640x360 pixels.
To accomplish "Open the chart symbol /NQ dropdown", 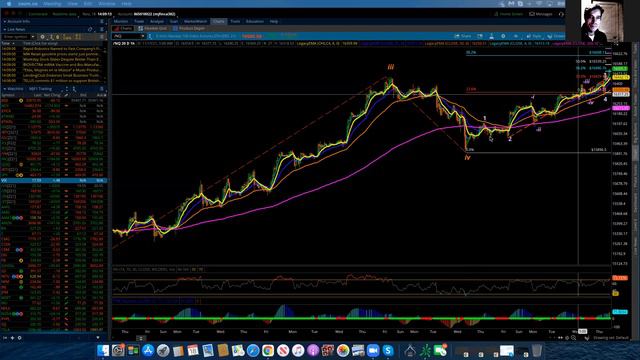I will pos(142,36).
